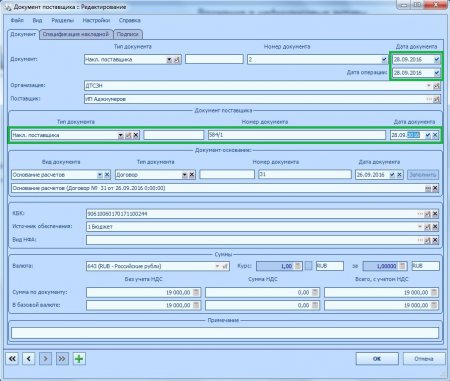Toggle small checkbox between Курс and RUB
Screen dimensions: 450x381
[x=309, y=266]
